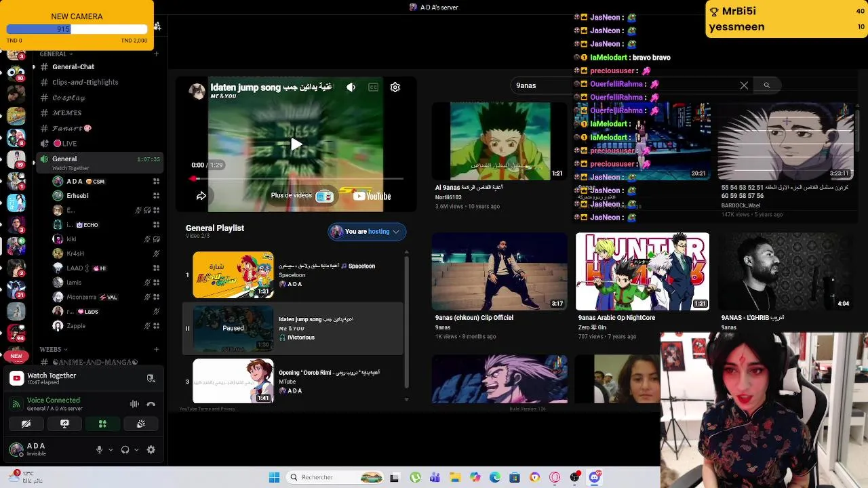Open Microsoft Edge from the taskbar
Screen dimensions: 868x488
[x=495, y=477]
